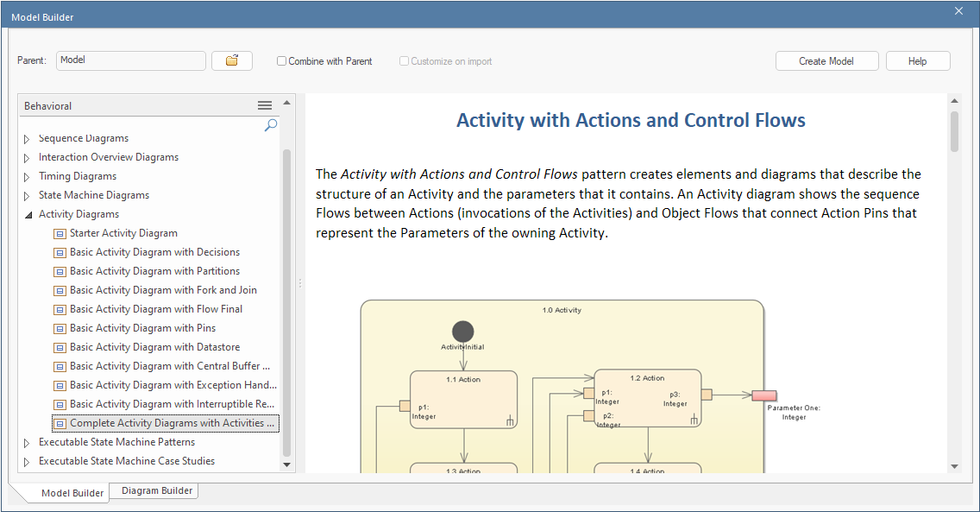Image resolution: width=980 pixels, height=512 pixels.
Task: Open the Behavioral hamburger menu icon
Action: pos(265,105)
